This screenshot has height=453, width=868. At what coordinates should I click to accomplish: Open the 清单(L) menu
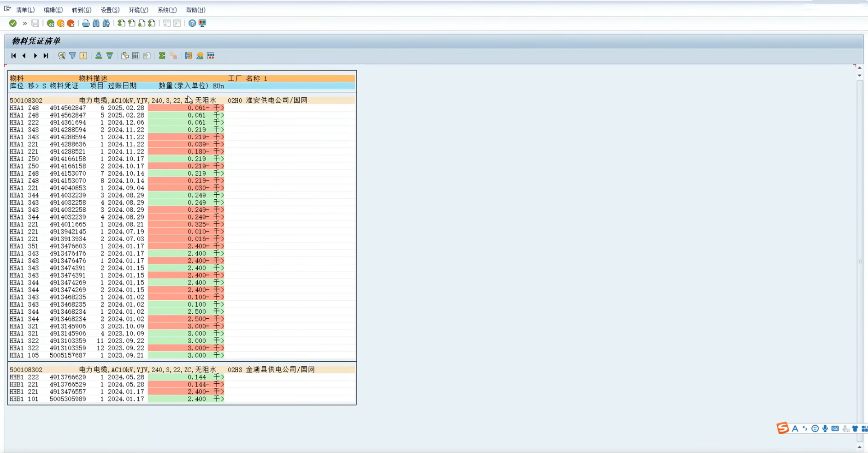tap(25, 10)
